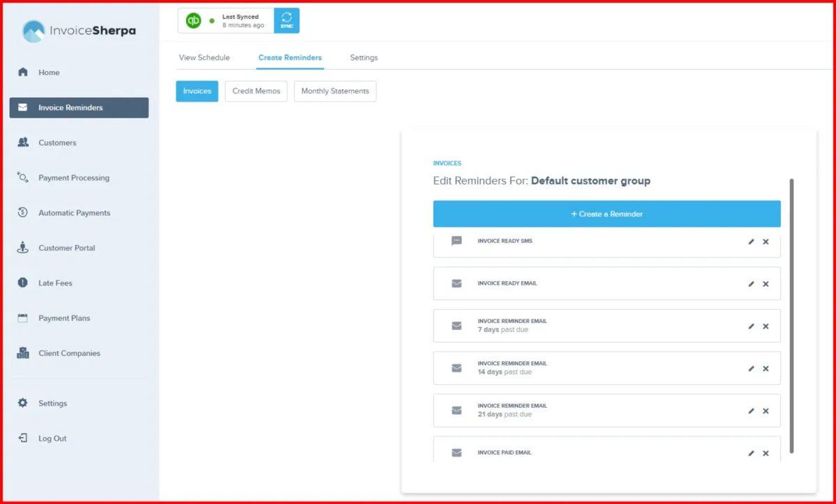
Task: Select the Monthly Statements button
Action: [x=335, y=91]
